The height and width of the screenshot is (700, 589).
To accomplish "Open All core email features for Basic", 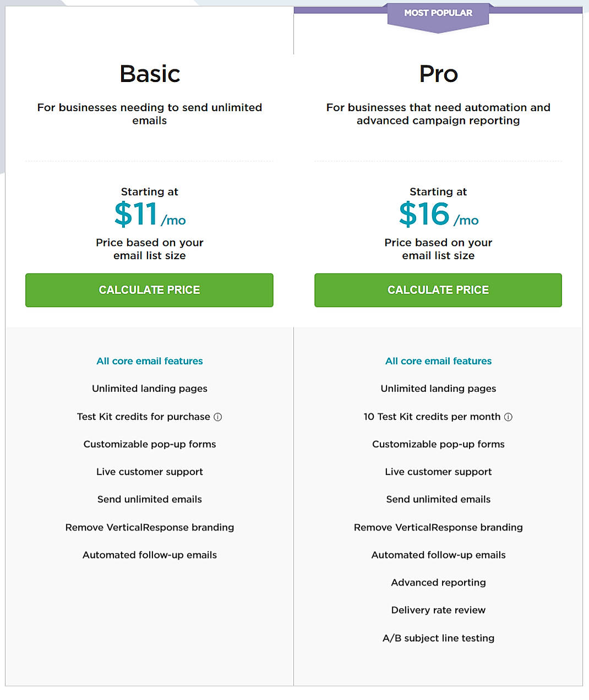I will [x=149, y=361].
